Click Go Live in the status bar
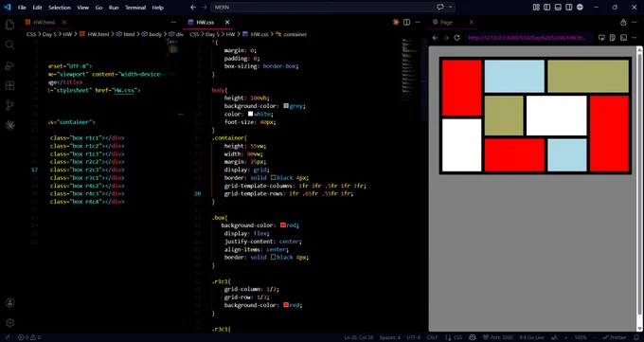The height and width of the screenshot is (342, 644). tap(532, 337)
